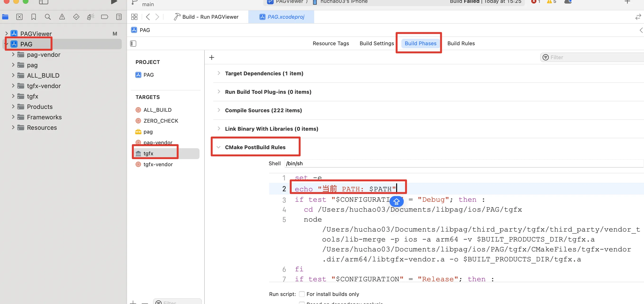Switch to the Build Settings tab

coord(376,44)
